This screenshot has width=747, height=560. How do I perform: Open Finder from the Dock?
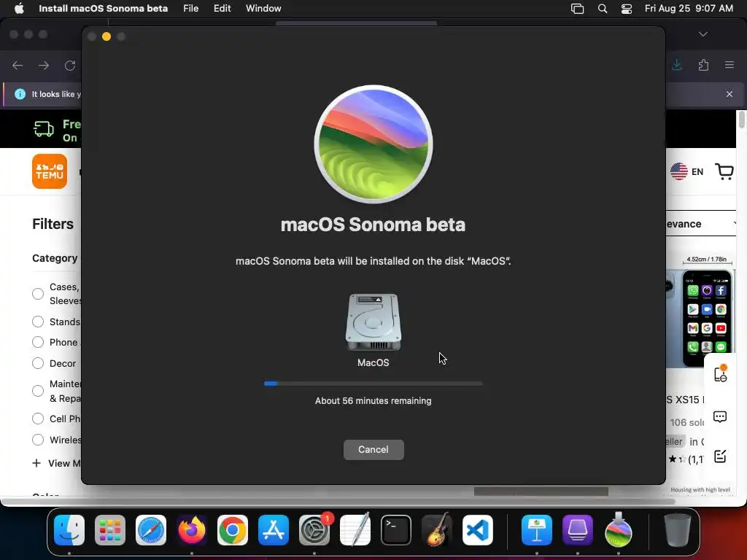coord(69,530)
